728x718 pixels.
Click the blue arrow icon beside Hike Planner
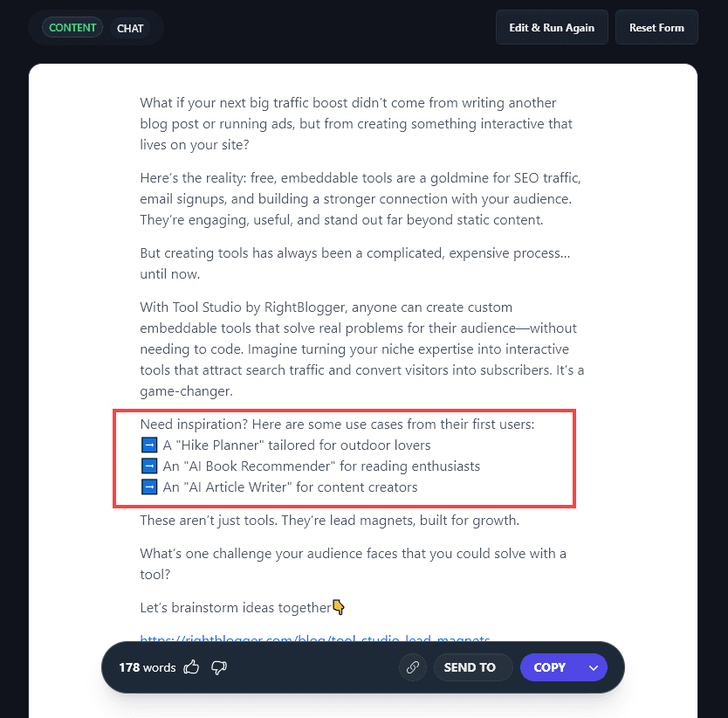point(148,445)
